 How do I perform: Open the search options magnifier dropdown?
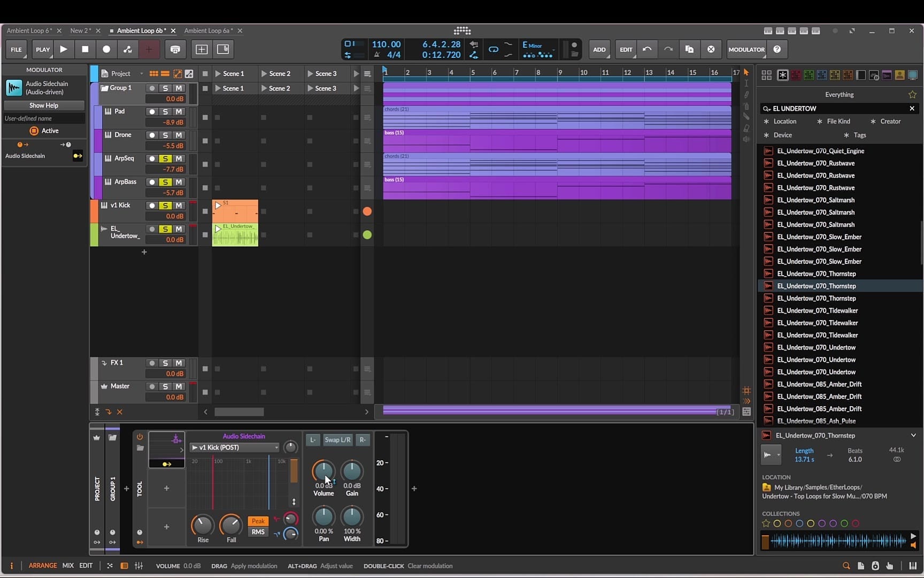click(767, 109)
